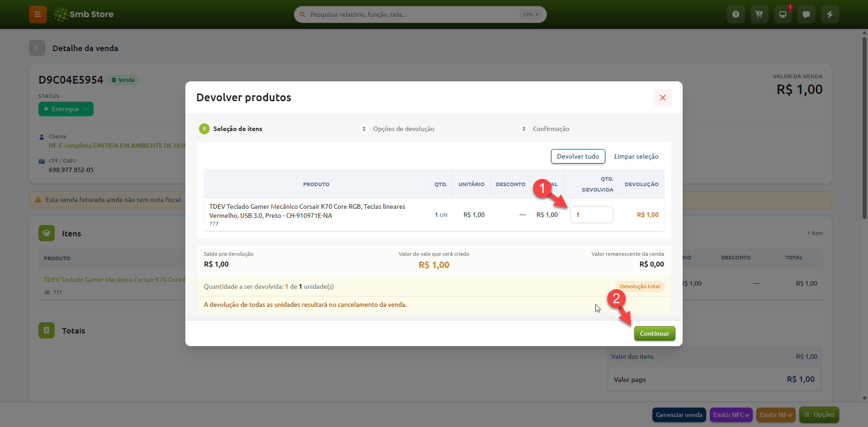Click sale code D9C04E5954

click(71, 80)
